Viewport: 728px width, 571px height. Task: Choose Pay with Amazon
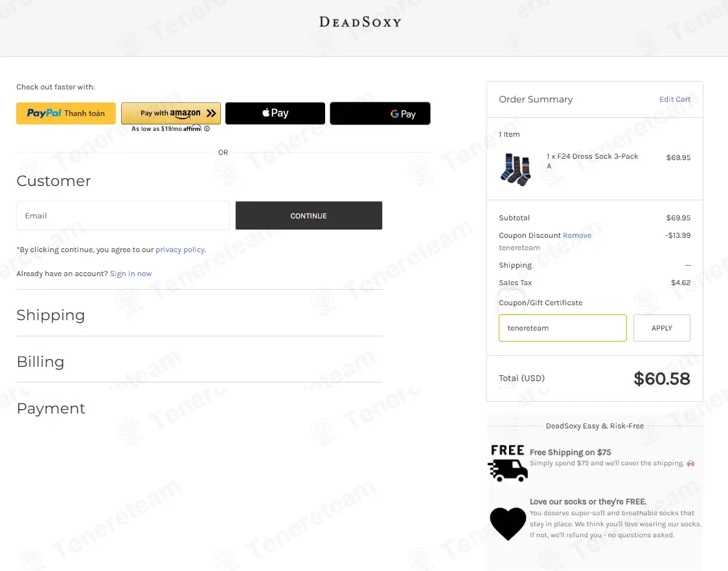(x=171, y=113)
